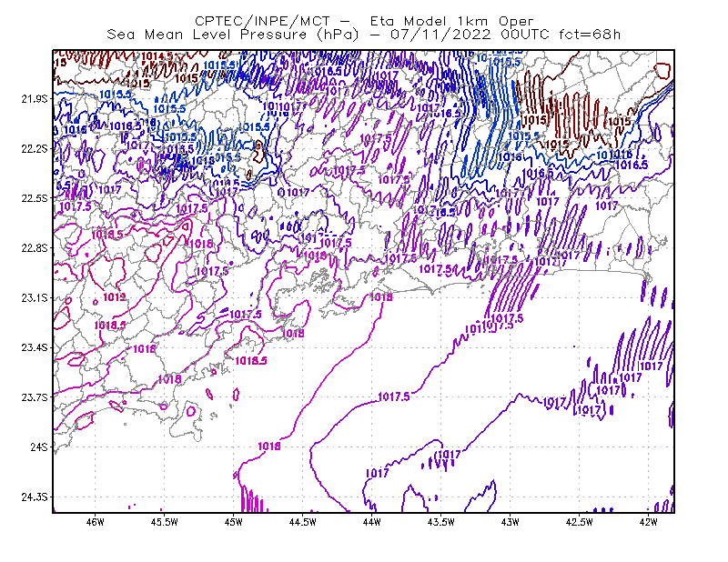
Task: Click the 1018.5 contour label near 23.4S coast
Action: click(x=251, y=361)
